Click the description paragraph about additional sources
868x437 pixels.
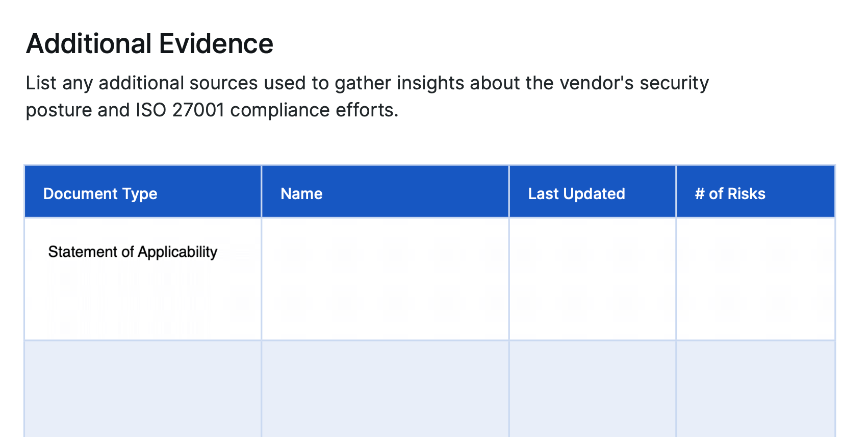click(367, 96)
